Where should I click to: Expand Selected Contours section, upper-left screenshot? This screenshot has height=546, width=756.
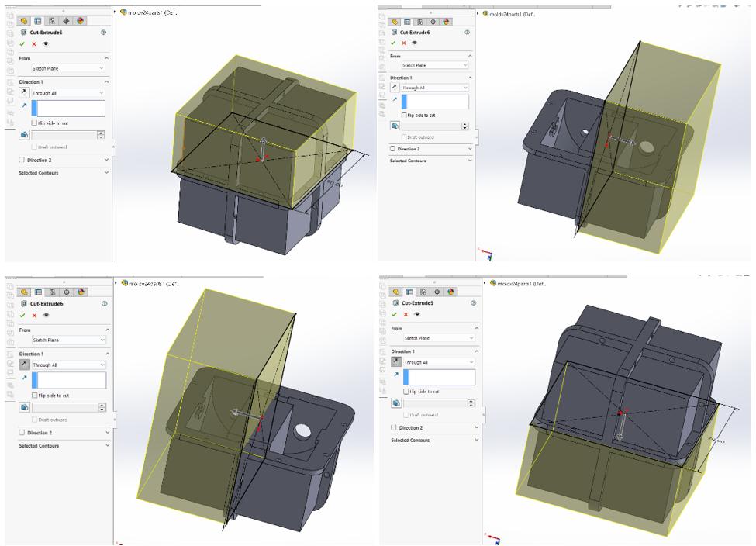[106, 173]
